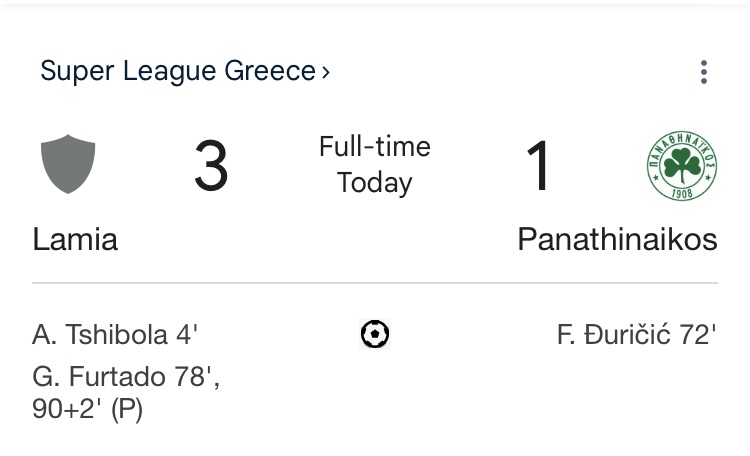Open the Super League Greece link

178,71
